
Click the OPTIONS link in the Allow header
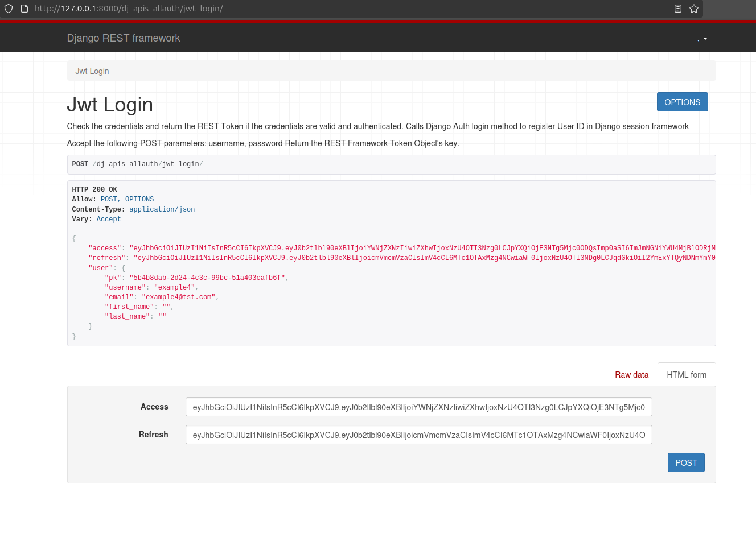(139, 199)
